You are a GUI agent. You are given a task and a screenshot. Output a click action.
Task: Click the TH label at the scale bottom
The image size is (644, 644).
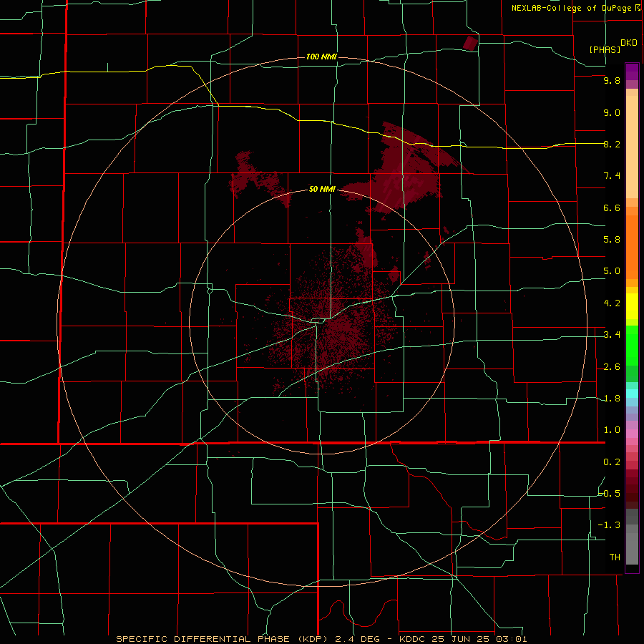click(615, 557)
